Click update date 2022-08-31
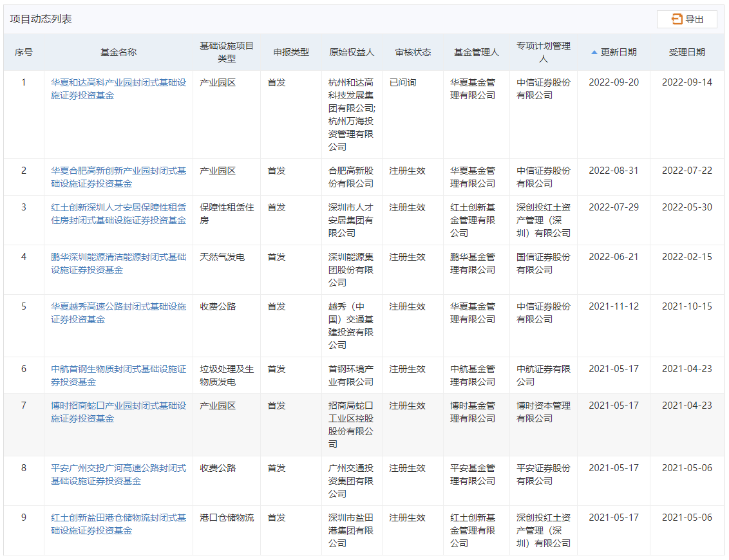The image size is (729, 560). coord(614,171)
